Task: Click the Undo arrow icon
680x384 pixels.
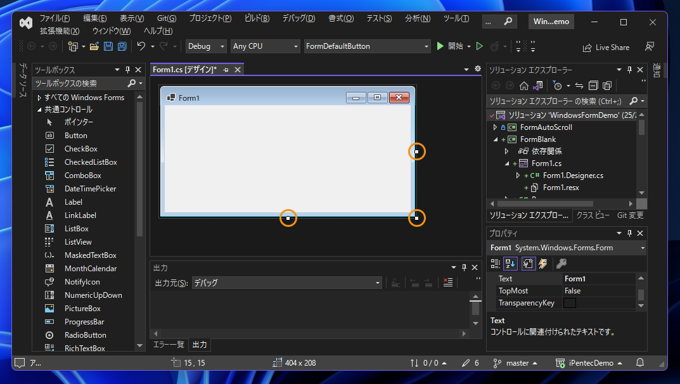Action: point(141,46)
